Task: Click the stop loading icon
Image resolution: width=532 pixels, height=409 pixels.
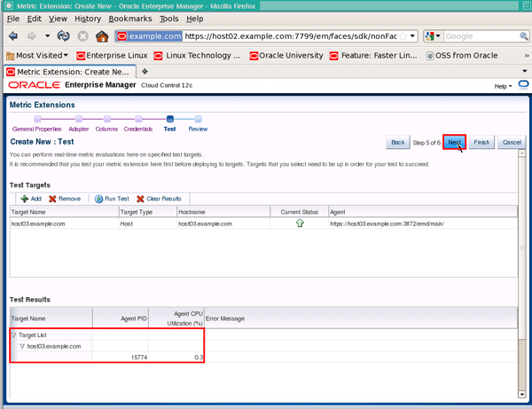Action: [82, 36]
